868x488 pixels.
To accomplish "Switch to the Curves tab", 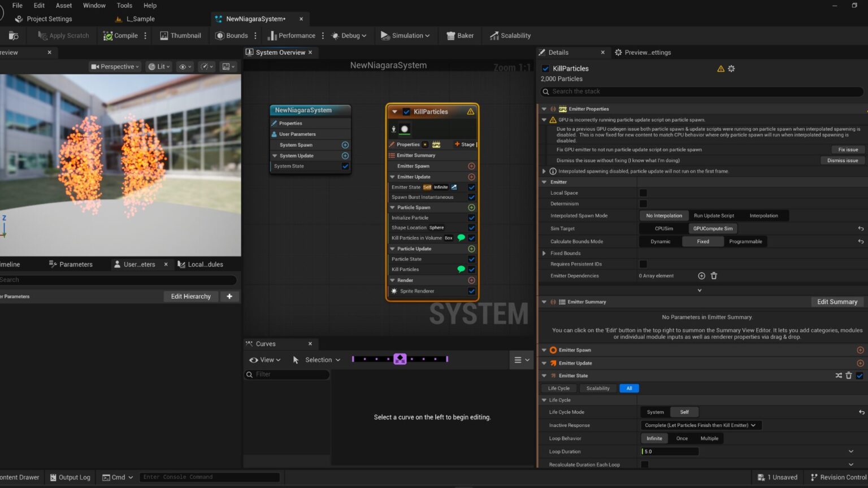I will 265,343.
